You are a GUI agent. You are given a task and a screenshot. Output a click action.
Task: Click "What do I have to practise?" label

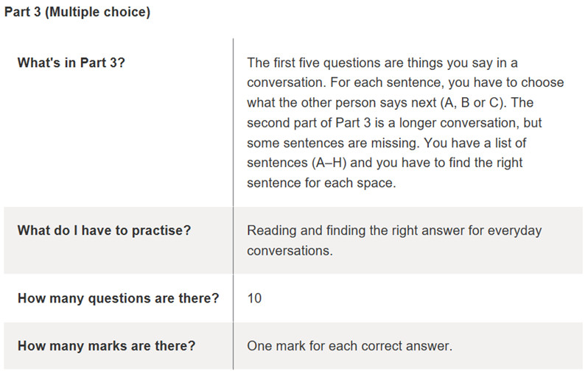point(104,230)
